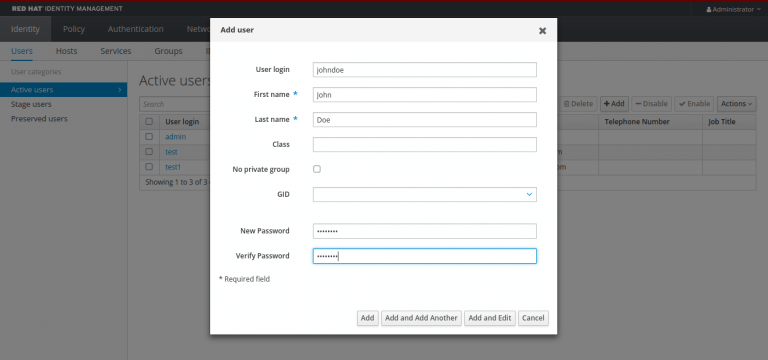The width and height of the screenshot is (768, 360).
Task: Cancel the Add user dialog
Action: pos(533,318)
